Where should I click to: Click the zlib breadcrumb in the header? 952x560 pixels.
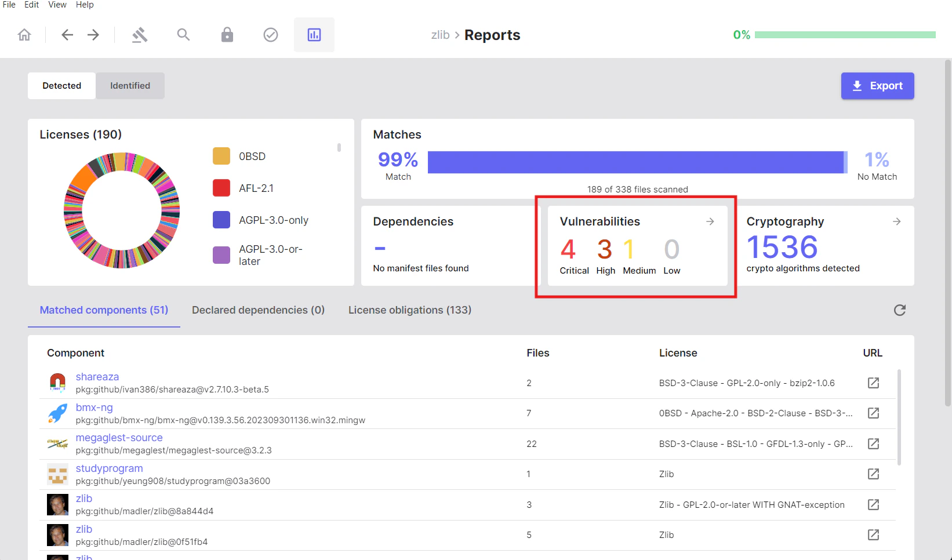441,34
